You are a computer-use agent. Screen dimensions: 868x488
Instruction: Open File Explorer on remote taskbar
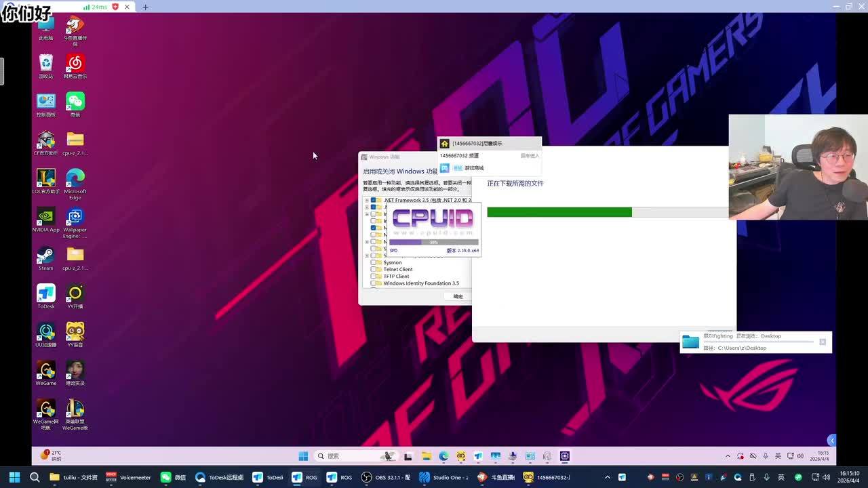[426, 456]
